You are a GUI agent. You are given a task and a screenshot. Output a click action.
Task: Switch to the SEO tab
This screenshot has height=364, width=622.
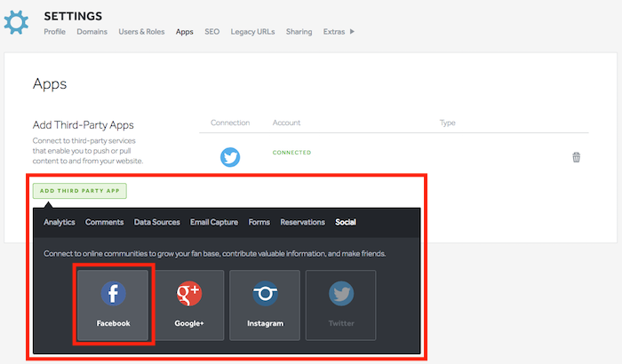pos(211,32)
